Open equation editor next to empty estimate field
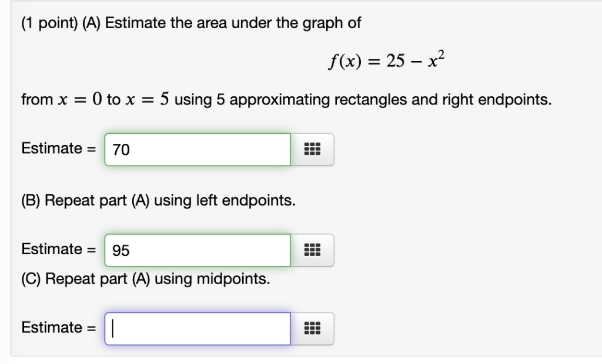This screenshot has height=364, width=602. [x=312, y=328]
